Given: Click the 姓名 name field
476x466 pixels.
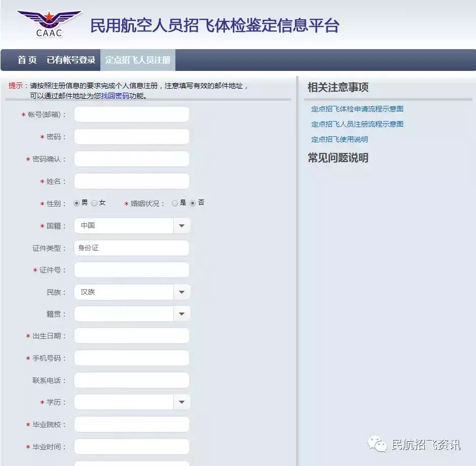Looking at the screenshot, I should point(131,181).
